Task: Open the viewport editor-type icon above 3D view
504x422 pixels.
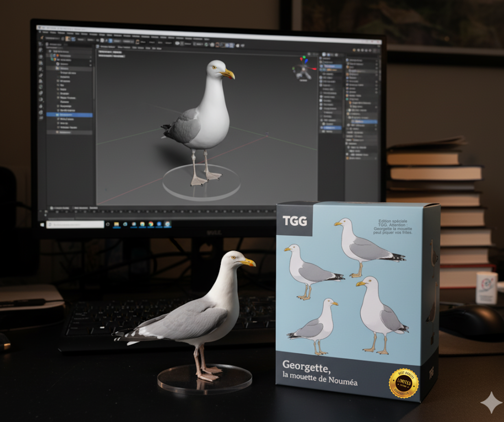Action: [98, 46]
